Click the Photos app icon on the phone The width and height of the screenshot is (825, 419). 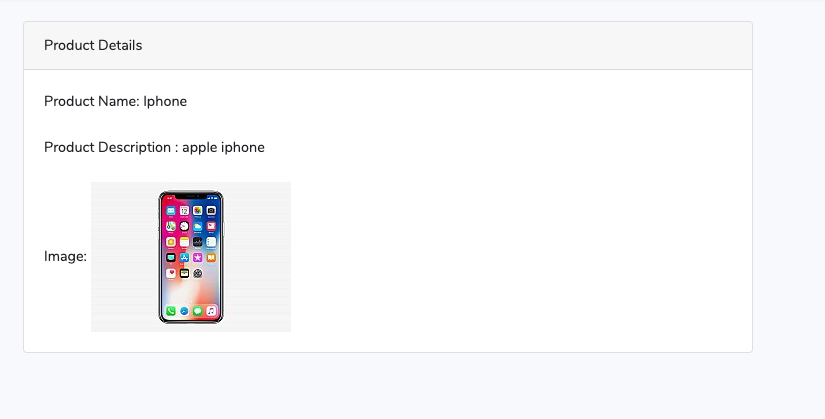(x=197, y=211)
